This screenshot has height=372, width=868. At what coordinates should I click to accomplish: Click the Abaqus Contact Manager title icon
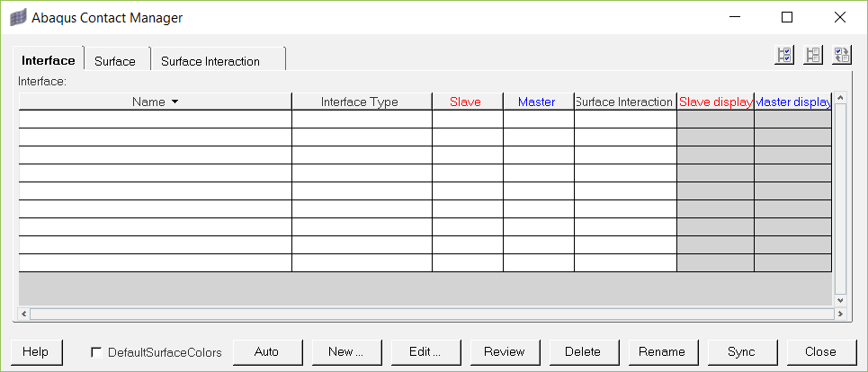click(x=18, y=17)
